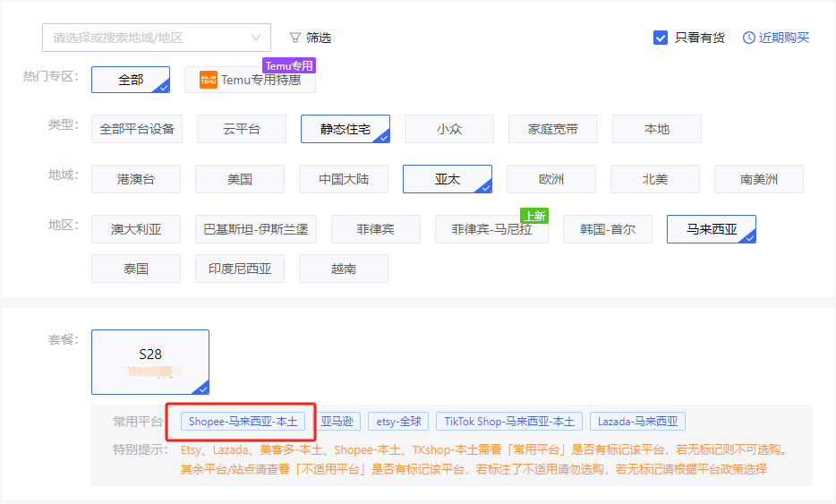Click the Shopee-马来西亚-本土 platform tag
The image size is (836, 504).
pos(243,422)
